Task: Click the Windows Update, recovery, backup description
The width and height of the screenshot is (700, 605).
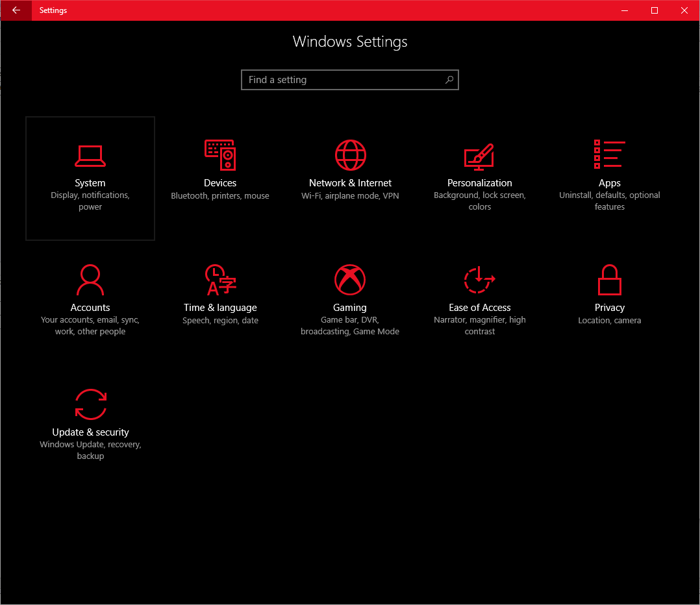Action: [90, 451]
